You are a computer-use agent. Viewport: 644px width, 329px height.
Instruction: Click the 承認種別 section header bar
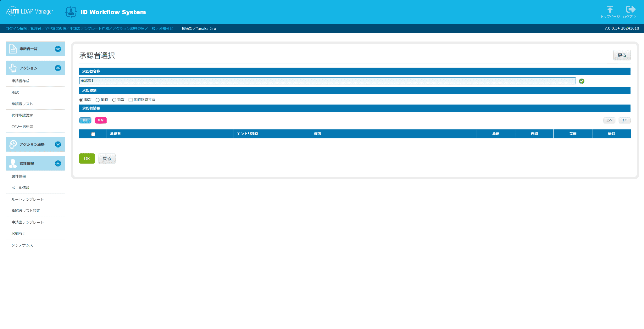pos(355,90)
